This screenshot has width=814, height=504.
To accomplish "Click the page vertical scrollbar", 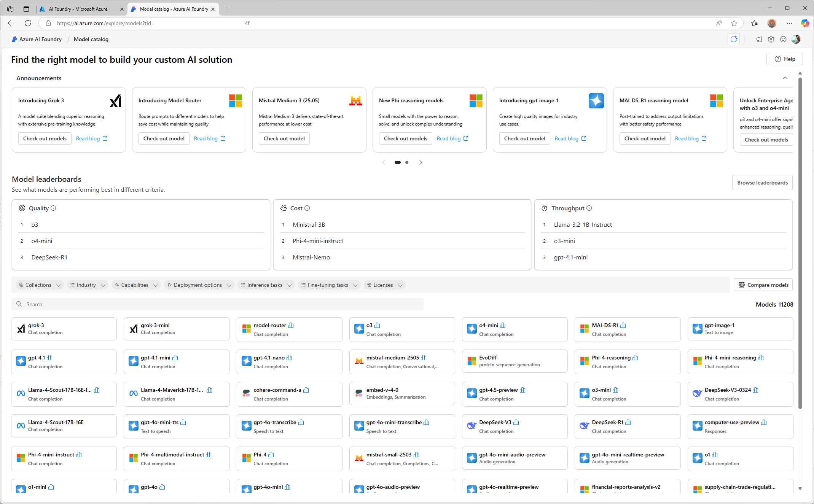I will [x=800, y=243].
